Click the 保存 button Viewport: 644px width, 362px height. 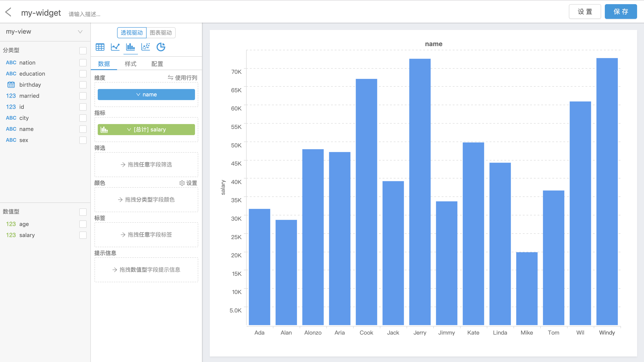pyautogui.click(x=620, y=12)
